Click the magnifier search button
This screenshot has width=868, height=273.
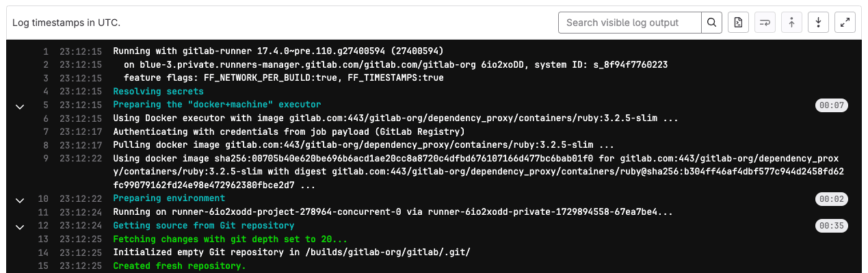tap(712, 23)
